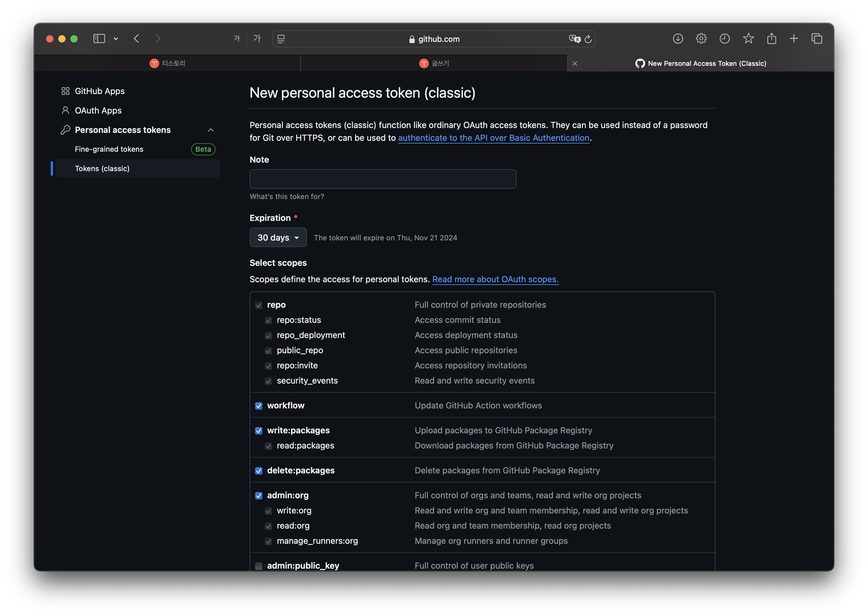Bookmark page with star icon

pyautogui.click(x=748, y=39)
